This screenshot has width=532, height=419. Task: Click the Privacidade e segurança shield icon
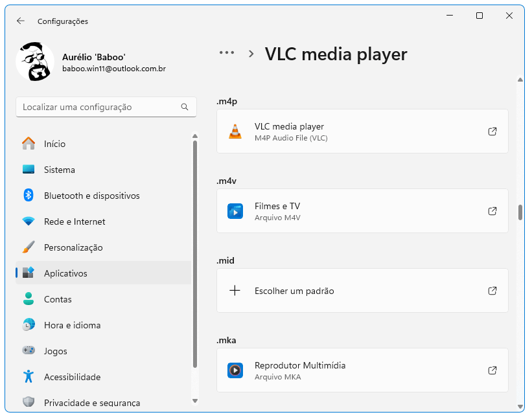point(29,402)
